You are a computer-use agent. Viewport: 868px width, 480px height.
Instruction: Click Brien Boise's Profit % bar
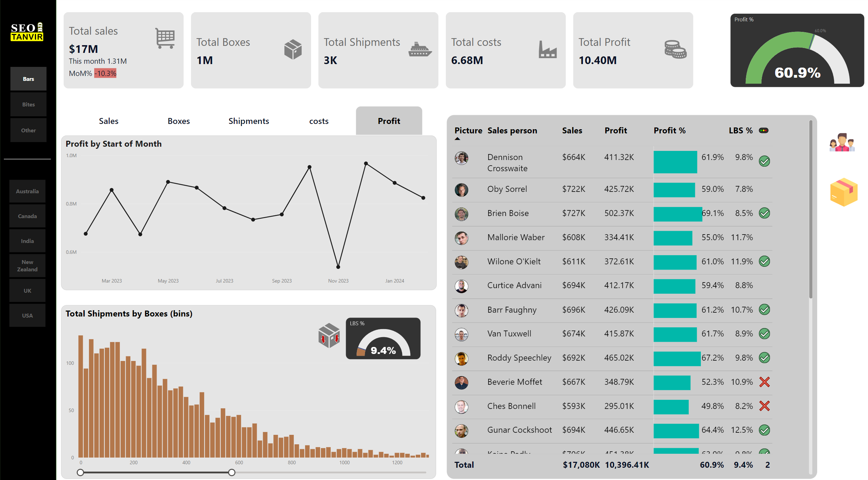678,214
